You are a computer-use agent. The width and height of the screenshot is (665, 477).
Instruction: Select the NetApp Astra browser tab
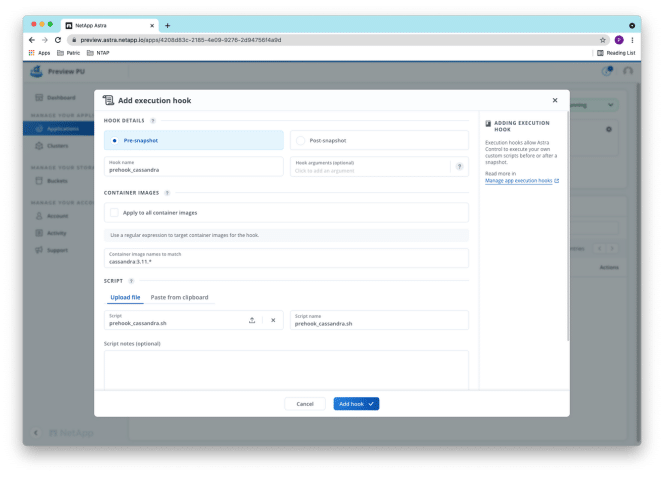click(109, 25)
